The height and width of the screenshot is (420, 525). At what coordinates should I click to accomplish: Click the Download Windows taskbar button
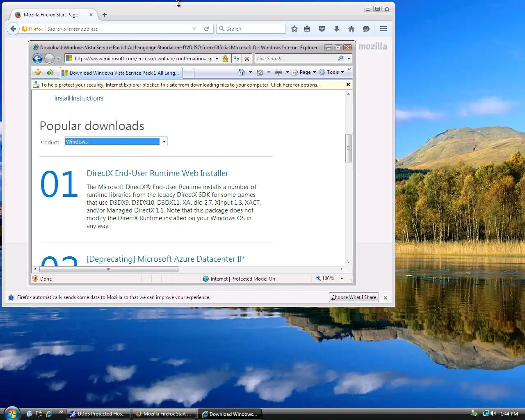230,414
